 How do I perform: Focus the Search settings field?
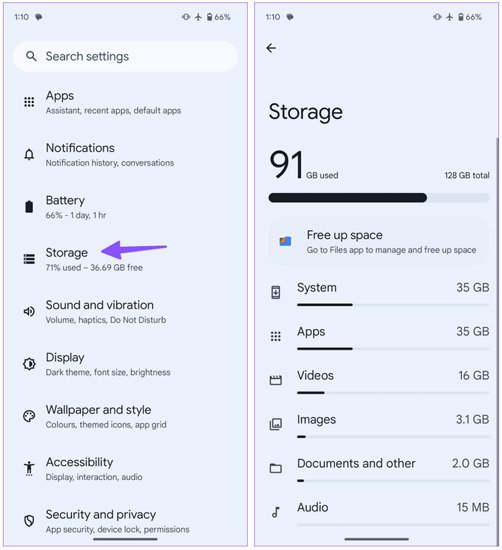tap(126, 56)
